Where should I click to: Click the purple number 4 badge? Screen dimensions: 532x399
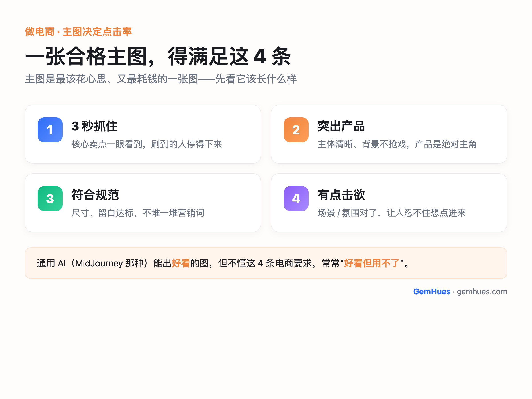point(296,199)
